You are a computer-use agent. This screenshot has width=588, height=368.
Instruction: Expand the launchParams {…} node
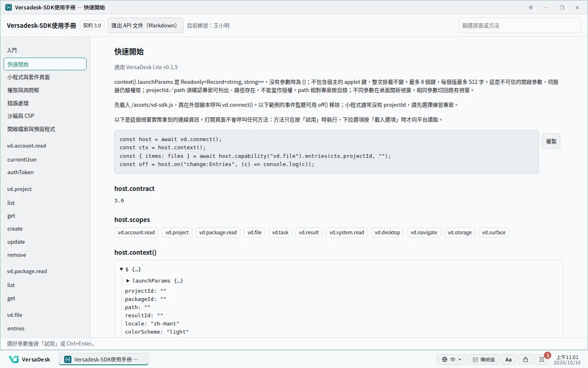(128, 280)
